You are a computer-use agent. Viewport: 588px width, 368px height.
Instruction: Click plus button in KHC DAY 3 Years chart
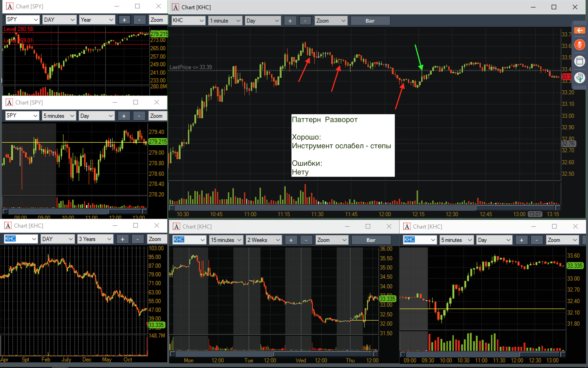(x=122, y=239)
